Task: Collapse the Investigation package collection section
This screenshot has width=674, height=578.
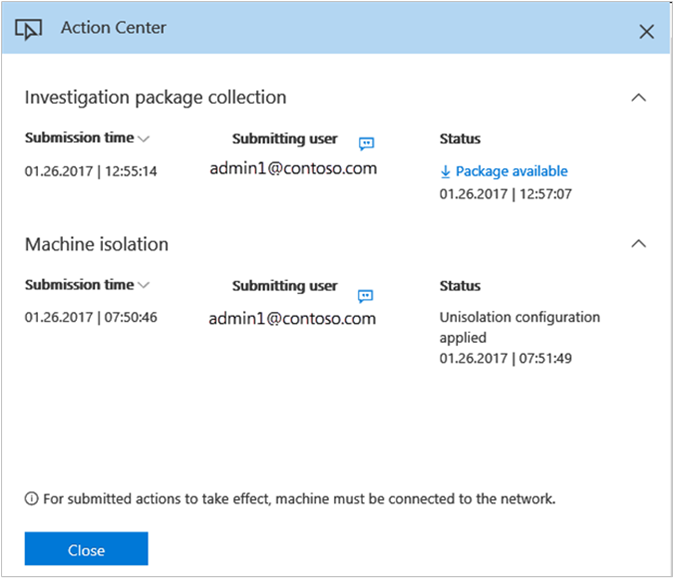Action: 639,98
